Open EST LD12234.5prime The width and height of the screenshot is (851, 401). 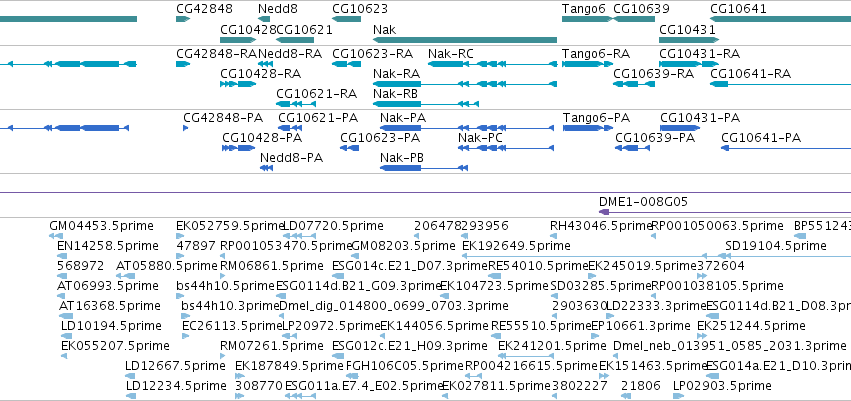(x=131, y=396)
